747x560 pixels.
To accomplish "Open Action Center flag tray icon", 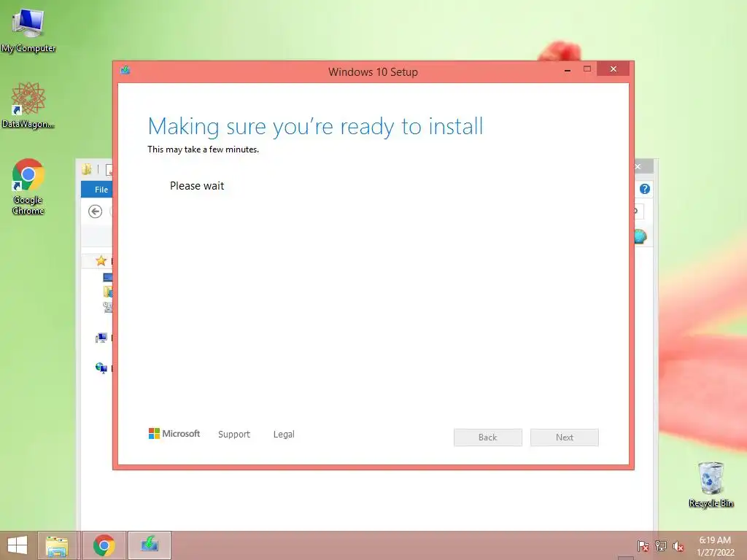I will tap(643, 545).
